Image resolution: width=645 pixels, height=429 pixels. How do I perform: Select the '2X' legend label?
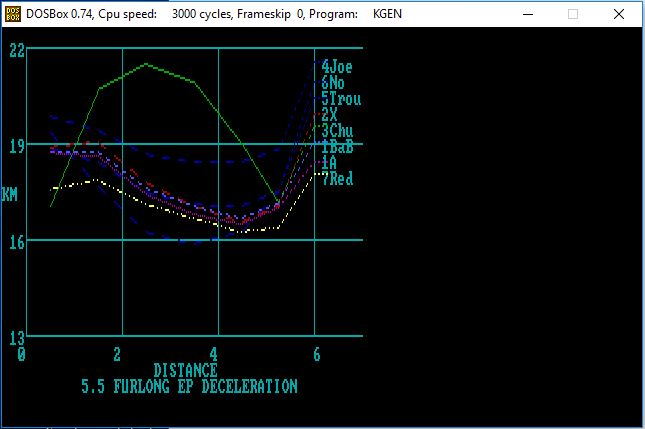(x=329, y=115)
